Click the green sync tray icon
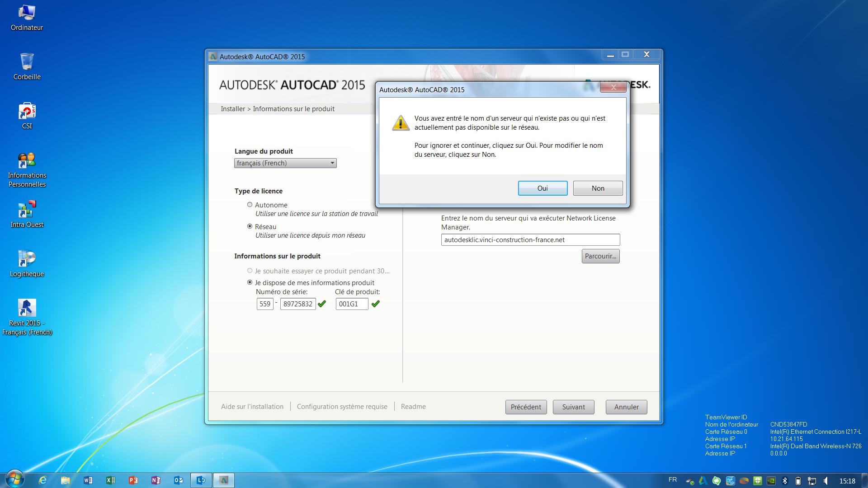 (x=717, y=481)
